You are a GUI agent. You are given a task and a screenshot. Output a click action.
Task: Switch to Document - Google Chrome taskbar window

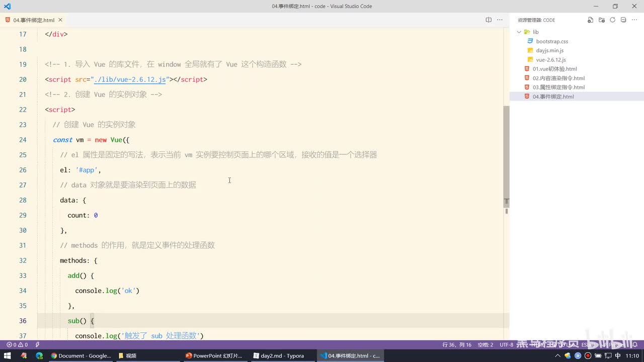pyautogui.click(x=80, y=355)
